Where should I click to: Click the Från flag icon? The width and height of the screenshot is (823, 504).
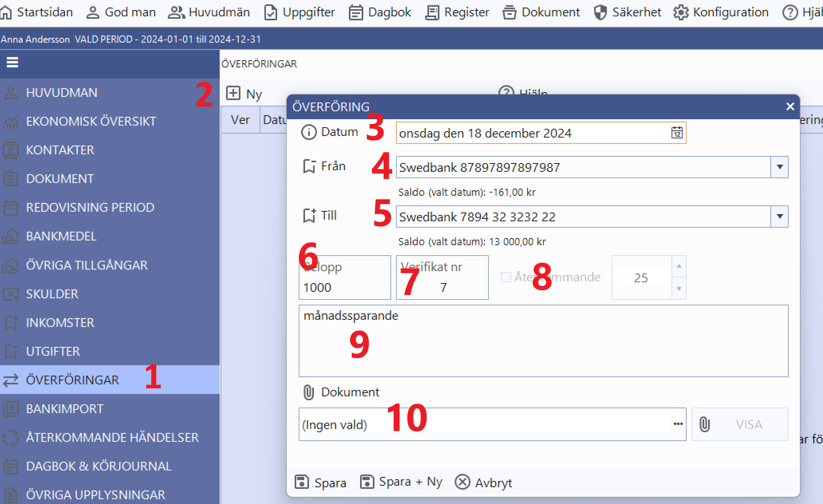309,166
